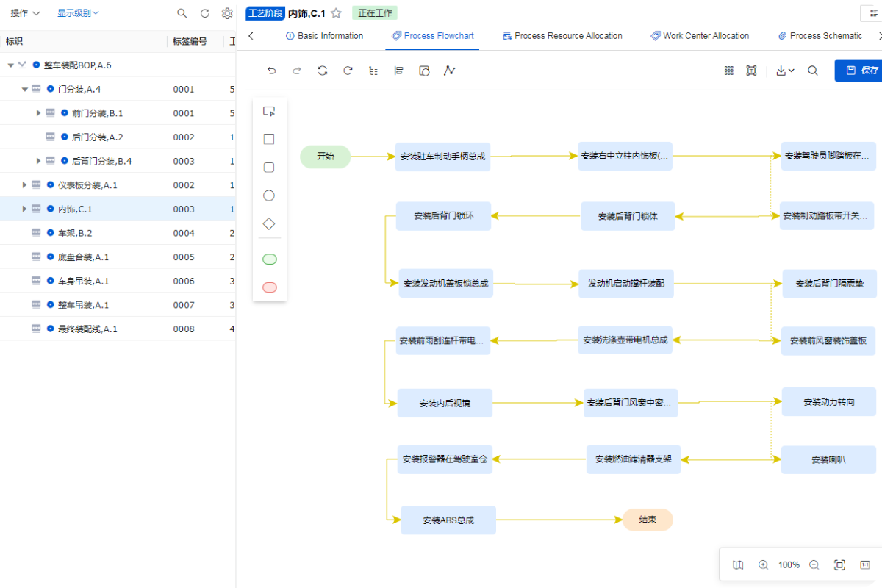Click the polyline connector tool icon
882x588 pixels.
(x=450, y=71)
